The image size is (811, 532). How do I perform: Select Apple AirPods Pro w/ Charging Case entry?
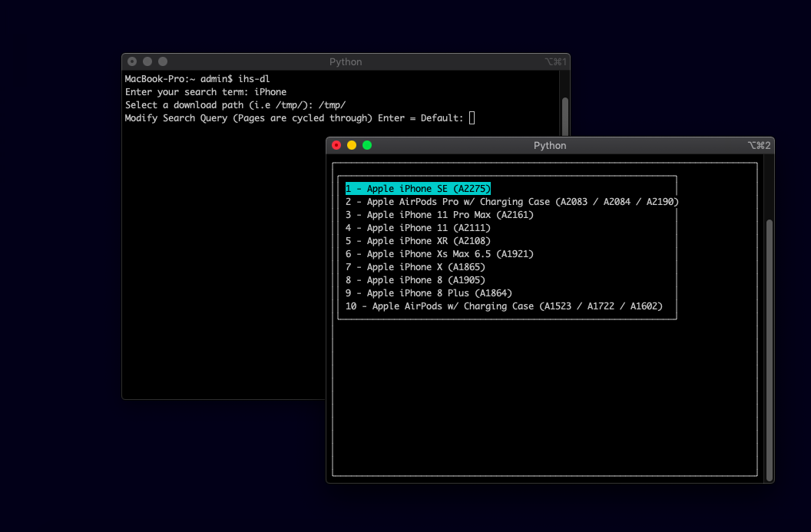pos(512,202)
